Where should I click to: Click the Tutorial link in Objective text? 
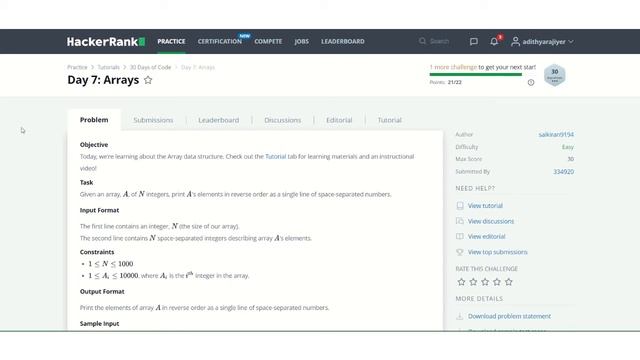(x=276, y=156)
